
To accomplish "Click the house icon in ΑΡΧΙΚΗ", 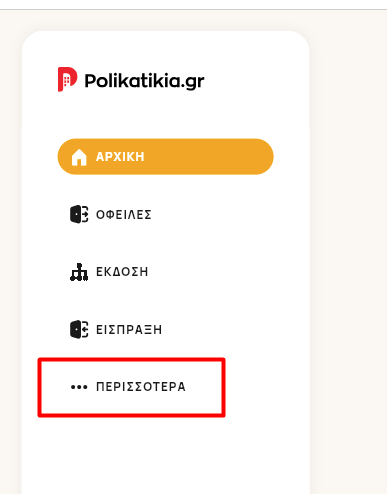I will [79, 157].
